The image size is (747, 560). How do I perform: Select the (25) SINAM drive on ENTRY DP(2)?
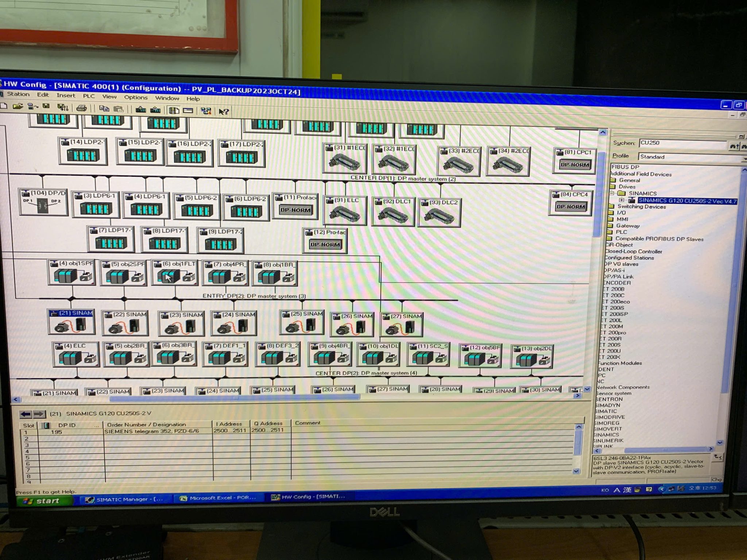tap(302, 322)
